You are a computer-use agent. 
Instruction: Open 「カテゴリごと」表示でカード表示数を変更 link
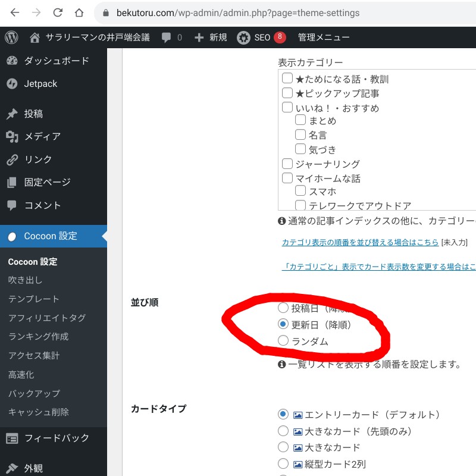click(x=378, y=267)
